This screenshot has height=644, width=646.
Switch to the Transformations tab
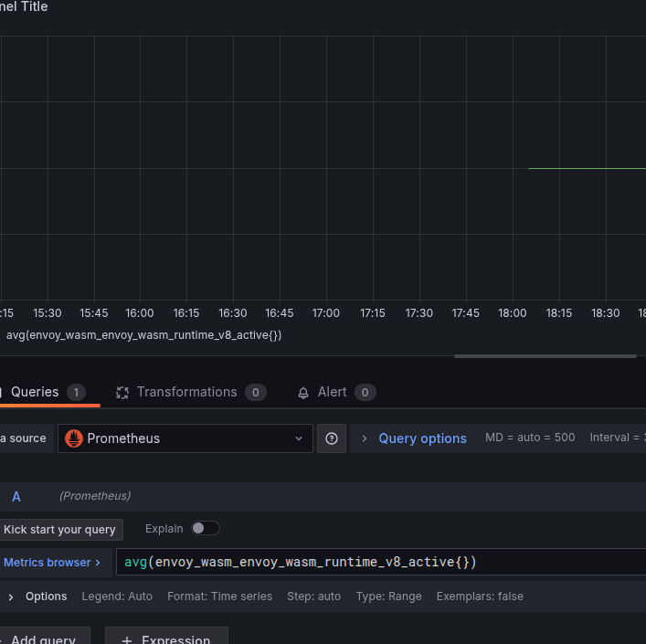(191, 392)
